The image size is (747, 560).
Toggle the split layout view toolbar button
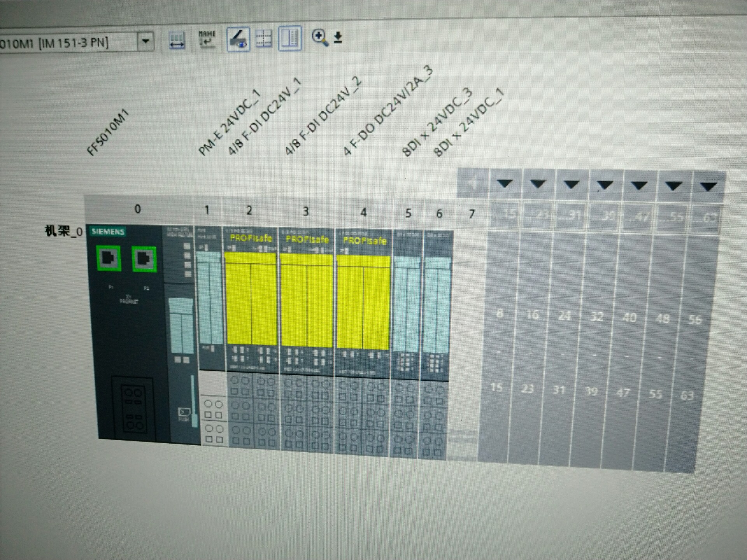click(x=290, y=38)
